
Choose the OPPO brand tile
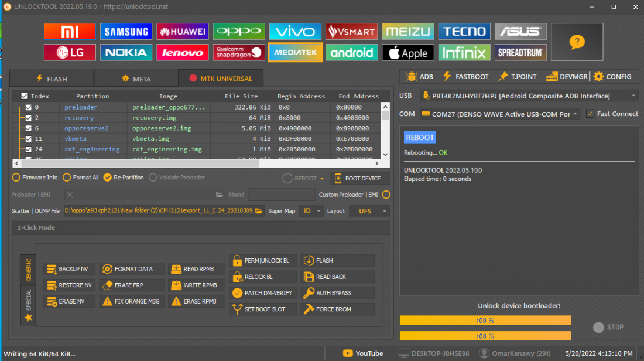click(239, 31)
